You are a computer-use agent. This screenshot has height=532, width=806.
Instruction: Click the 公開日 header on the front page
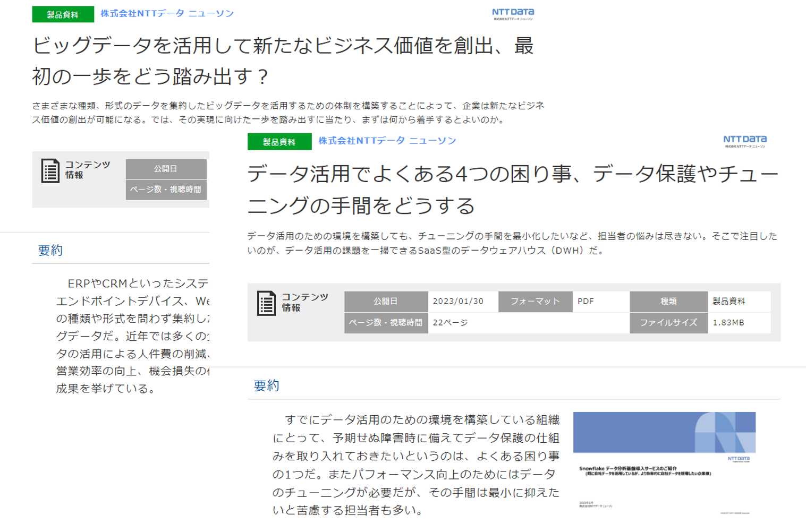click(386, 301)
